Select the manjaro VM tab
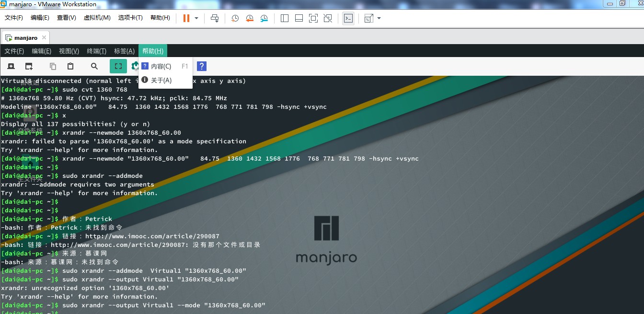Image resolution: width=644 pixels, height=314 pixels. [x=25, y=37]
